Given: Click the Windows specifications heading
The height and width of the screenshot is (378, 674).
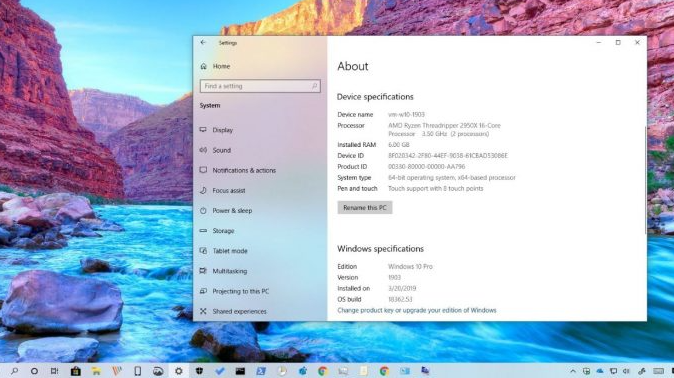Looking at the screenshot, I should (x=380, y=249).
